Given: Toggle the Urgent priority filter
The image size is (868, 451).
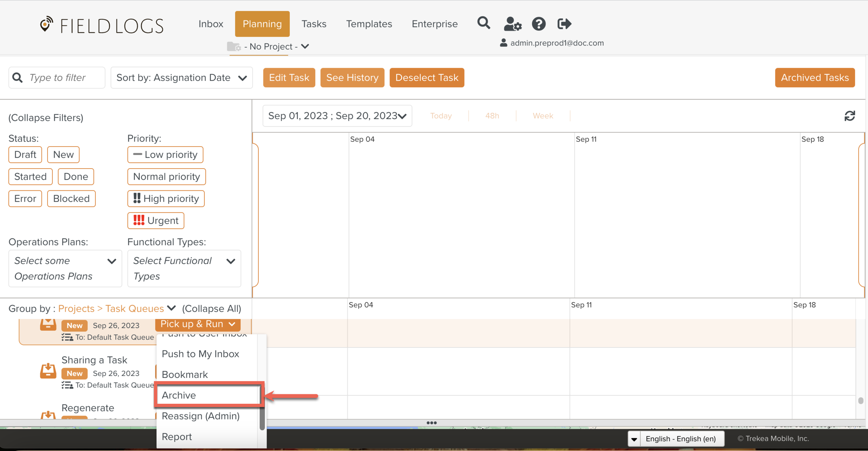Looking at the screenshot, I should point(156,221).
